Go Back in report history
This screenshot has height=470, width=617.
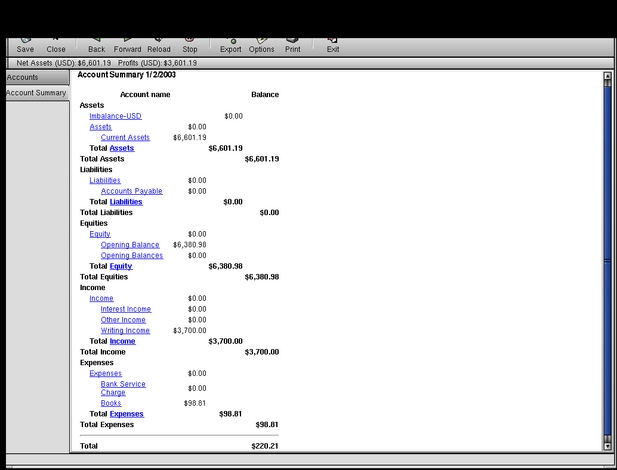[x=96, y=45]
